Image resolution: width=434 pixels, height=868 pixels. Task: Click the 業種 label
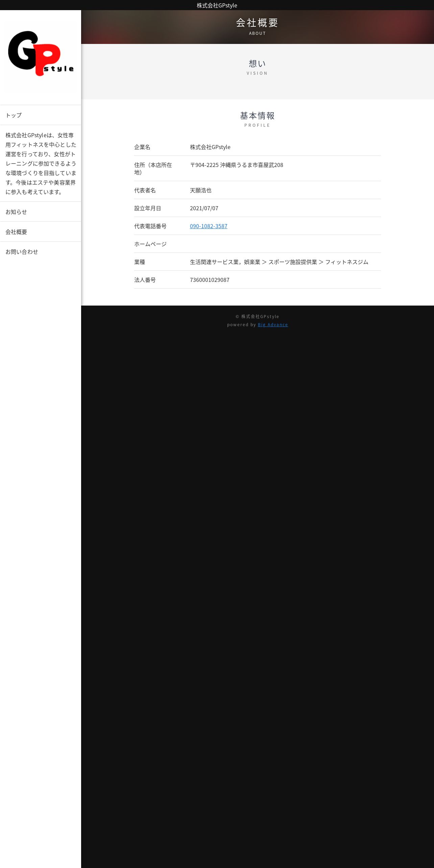140,262
